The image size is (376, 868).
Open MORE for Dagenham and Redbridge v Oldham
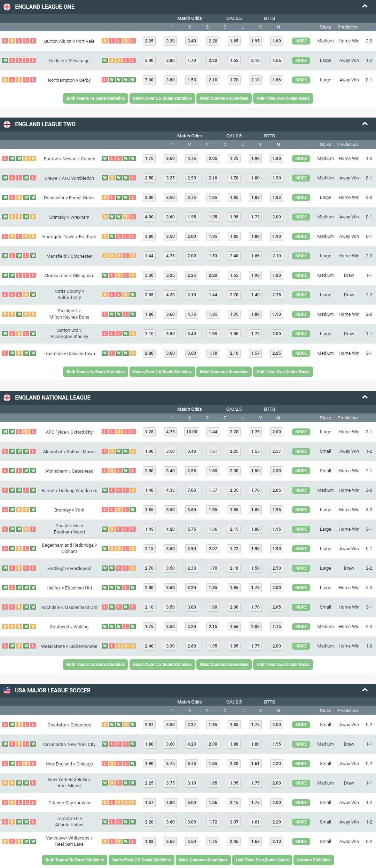tap(301, 549)
